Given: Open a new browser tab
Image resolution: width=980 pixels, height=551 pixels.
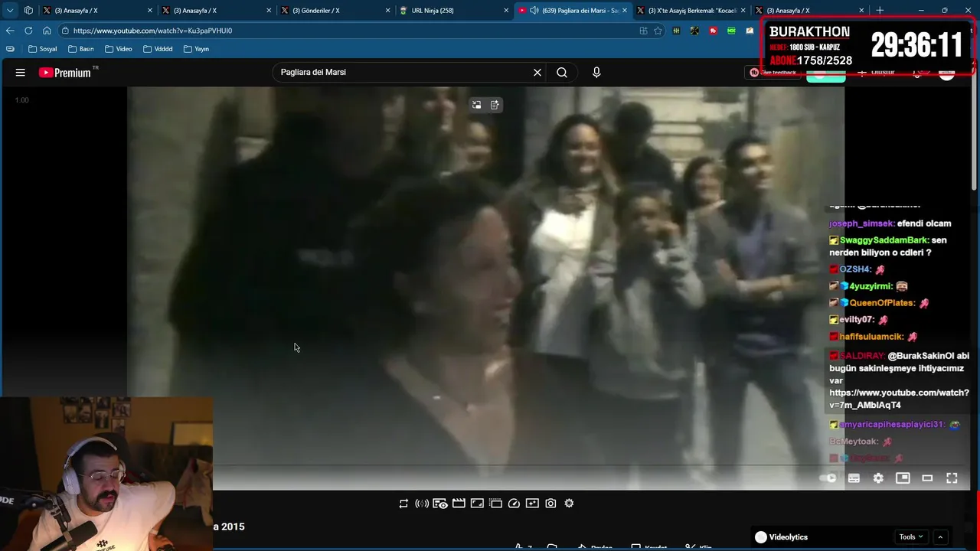Looking at the screenshot, I should click(880, 11).
